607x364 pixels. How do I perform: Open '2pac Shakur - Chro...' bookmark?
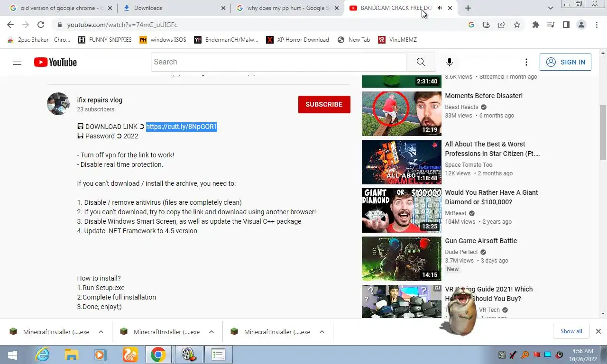[x=39, y=40]
